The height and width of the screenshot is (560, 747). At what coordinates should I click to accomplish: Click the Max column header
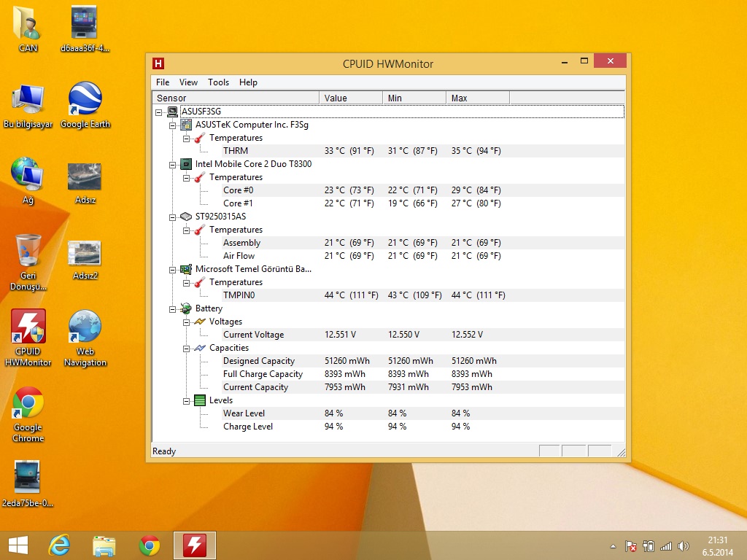tap(478, 98)
